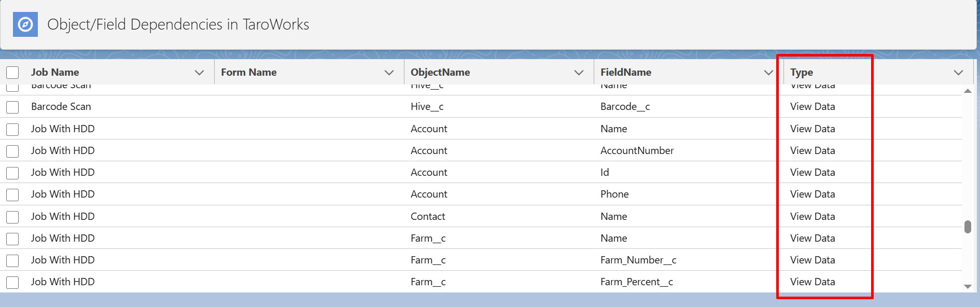Check the Barcode Scan Barcode__c row checkbox
This screenshot has height=307, width=980.
coord(12,107)
